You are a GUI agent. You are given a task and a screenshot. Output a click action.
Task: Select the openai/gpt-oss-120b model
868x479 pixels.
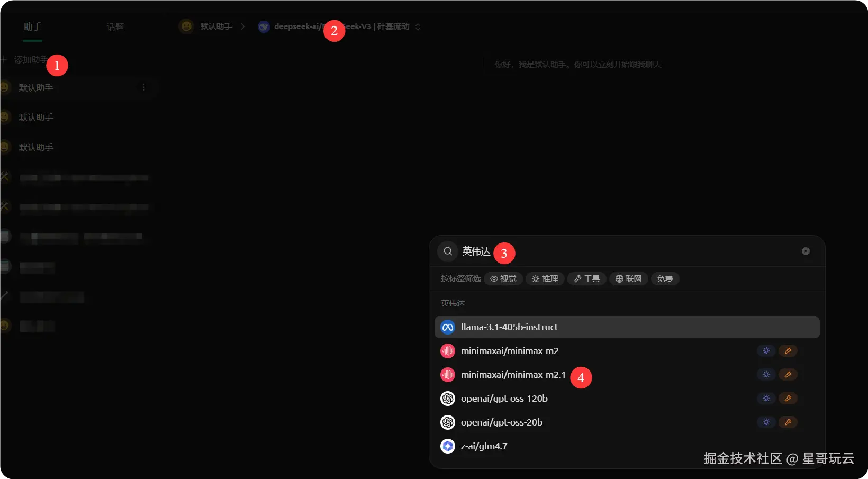tap(627, 399)
